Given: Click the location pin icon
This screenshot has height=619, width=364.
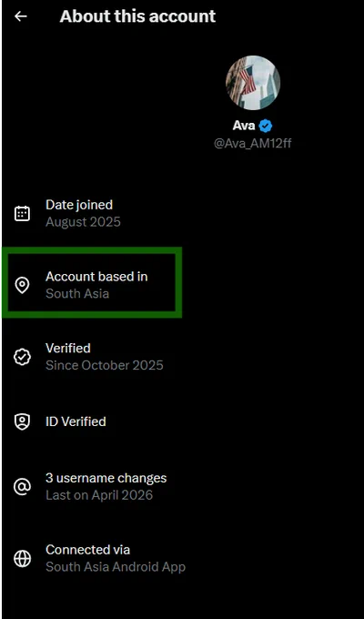Looking at the screenshot, I should 22,286.
